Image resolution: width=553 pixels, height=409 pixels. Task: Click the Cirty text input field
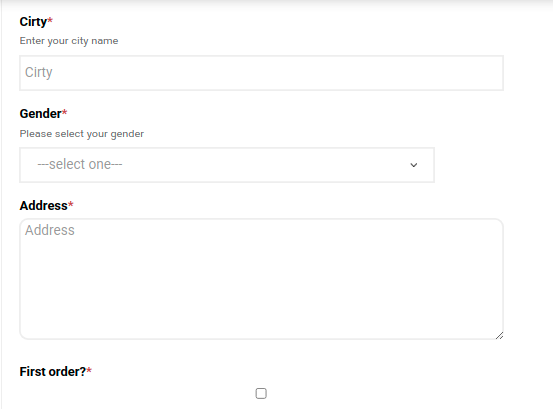[x=261, y=73]
